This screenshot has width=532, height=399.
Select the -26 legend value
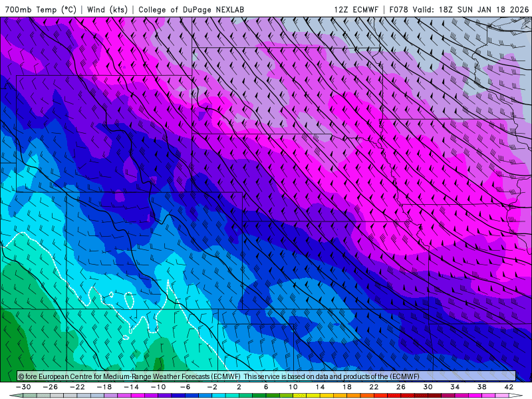51,387
